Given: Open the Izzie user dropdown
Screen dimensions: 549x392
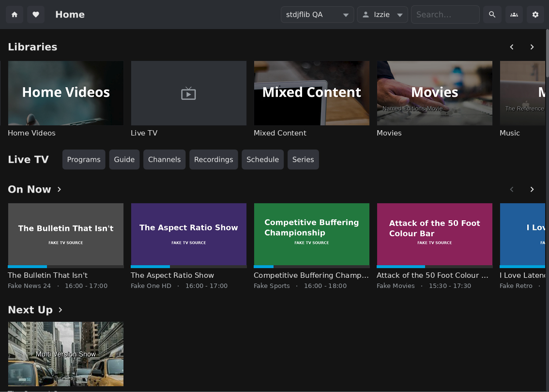Looking at the screenshot, I should [382, 15].
